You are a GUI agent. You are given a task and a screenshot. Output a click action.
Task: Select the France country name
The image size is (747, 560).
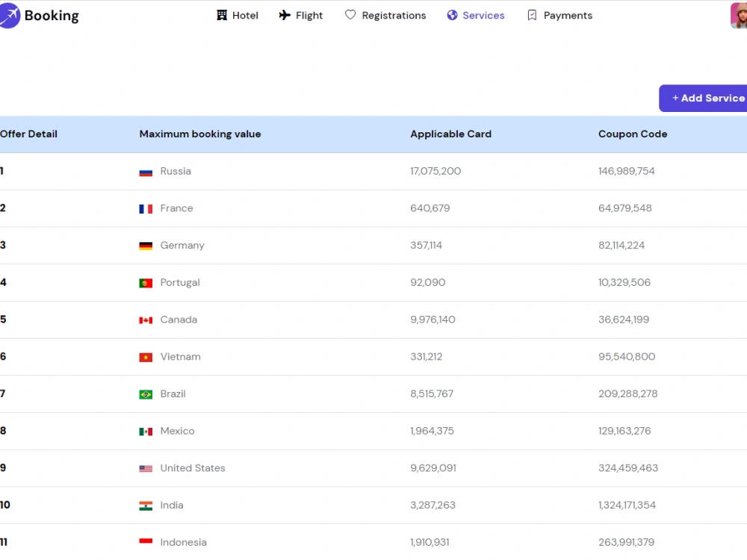(x=176, y=208)
